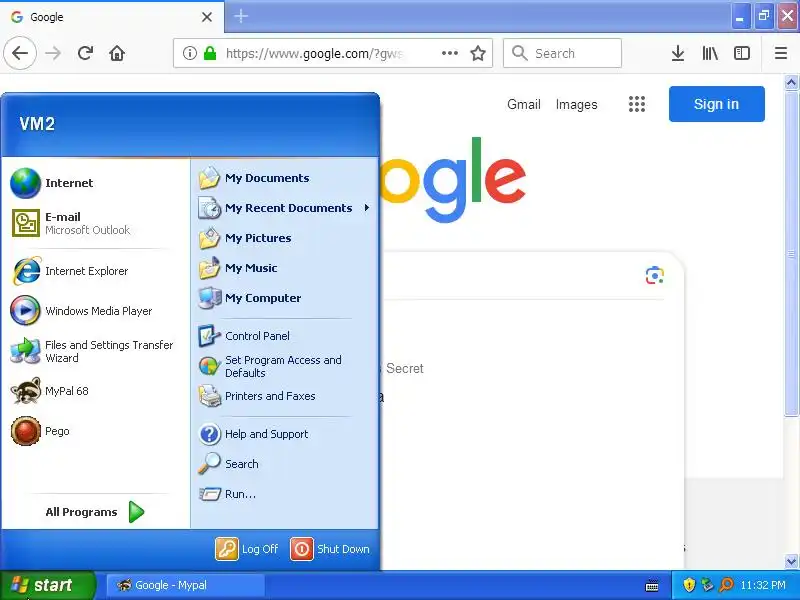Click the green padlock security icon

point(210,53)
